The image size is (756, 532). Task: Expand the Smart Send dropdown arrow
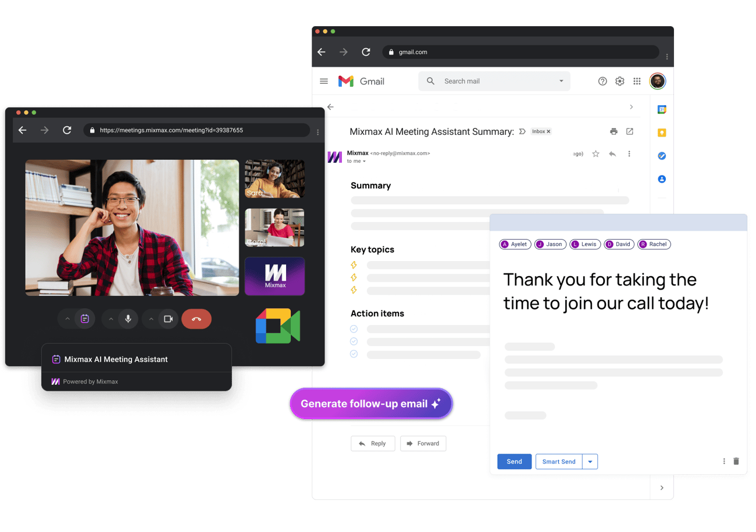click(x=590, y=462)
